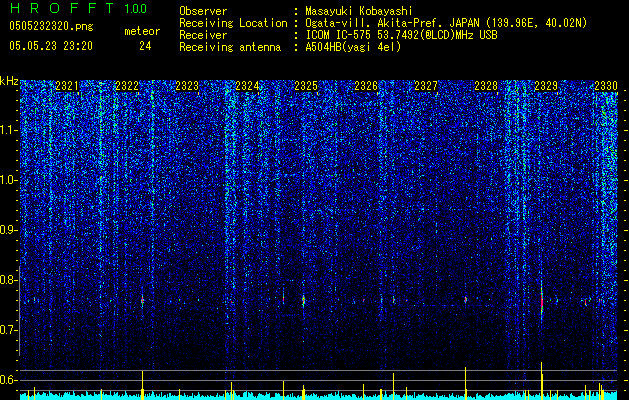Viewport: 629px width, 400px height.
Task: Click the meteor count 24
Action: point(145,46)
